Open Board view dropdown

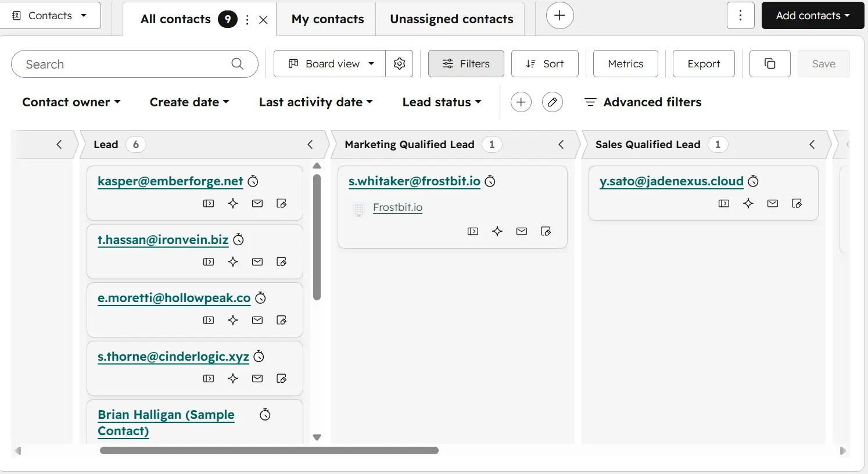(330, 64)
